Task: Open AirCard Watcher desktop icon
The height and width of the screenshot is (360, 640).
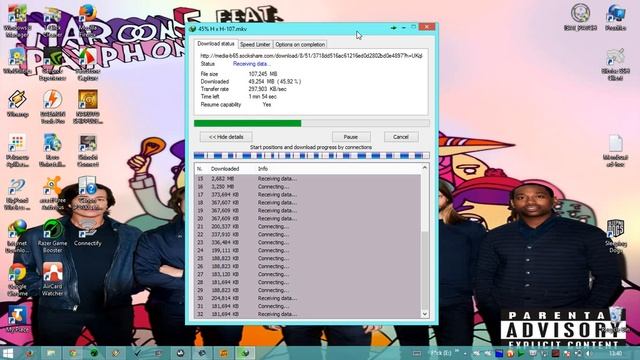Action: point(52,280)
